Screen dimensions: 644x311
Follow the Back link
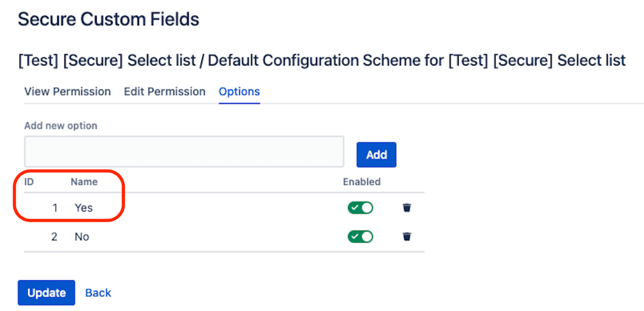(x=98, y=293)
